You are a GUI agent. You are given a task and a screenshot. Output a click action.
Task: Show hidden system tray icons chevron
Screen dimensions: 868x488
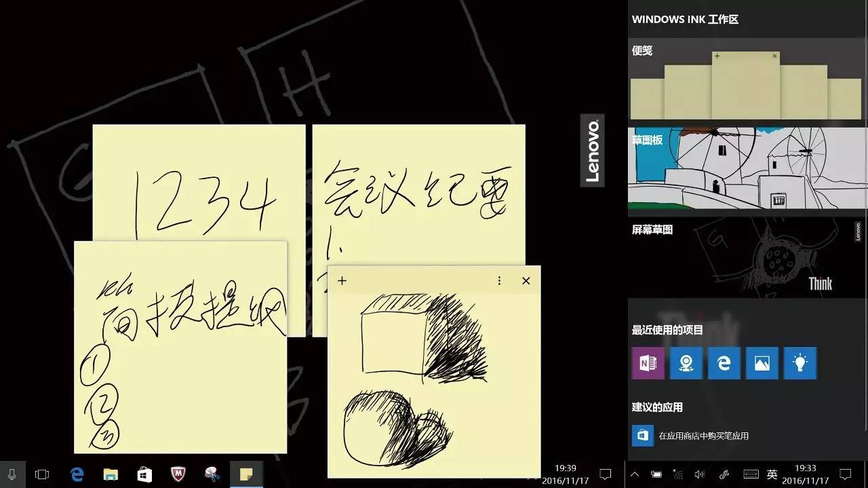click(x=635, y=474)
